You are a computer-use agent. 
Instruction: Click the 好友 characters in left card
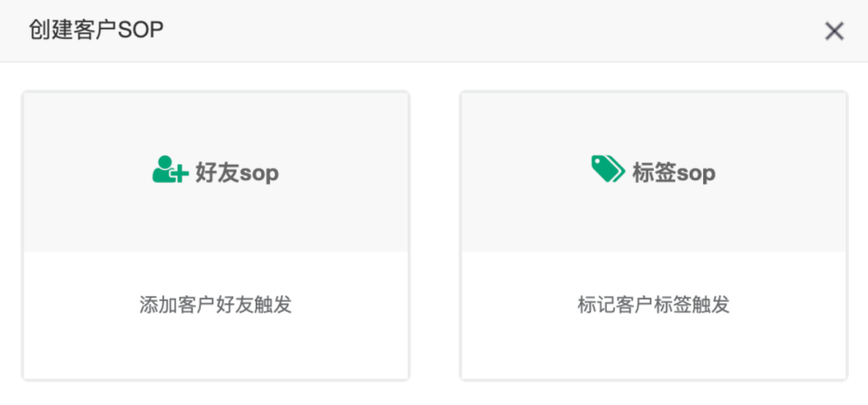(x=217, y=173)
